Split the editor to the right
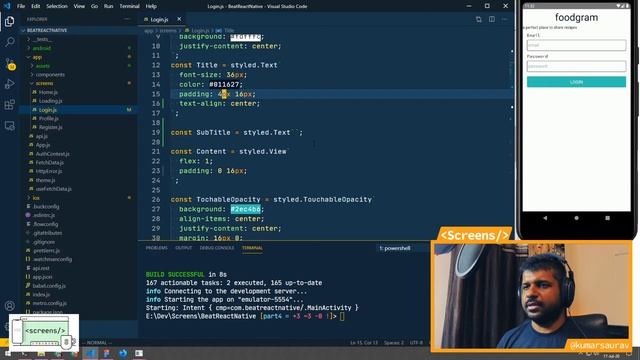The height and width of the screenshot is (360, 640). (491, 19)
